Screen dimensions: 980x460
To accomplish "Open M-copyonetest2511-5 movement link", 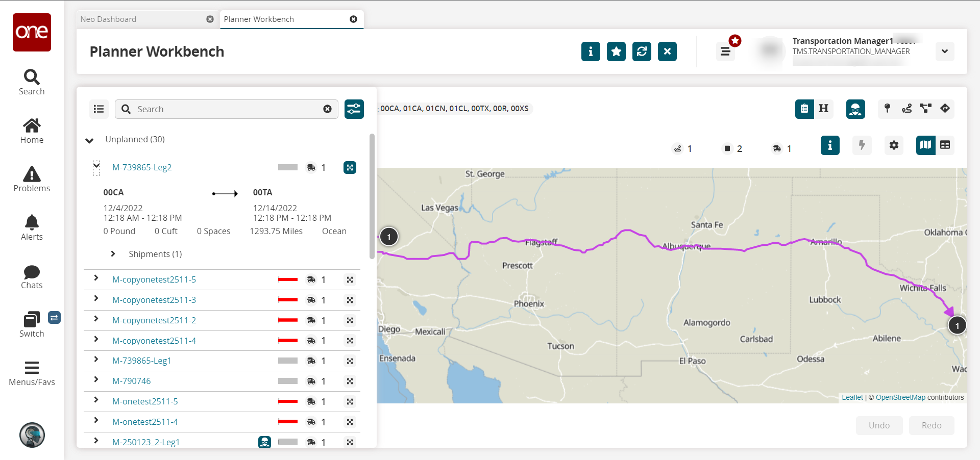I will click(154, 279).
